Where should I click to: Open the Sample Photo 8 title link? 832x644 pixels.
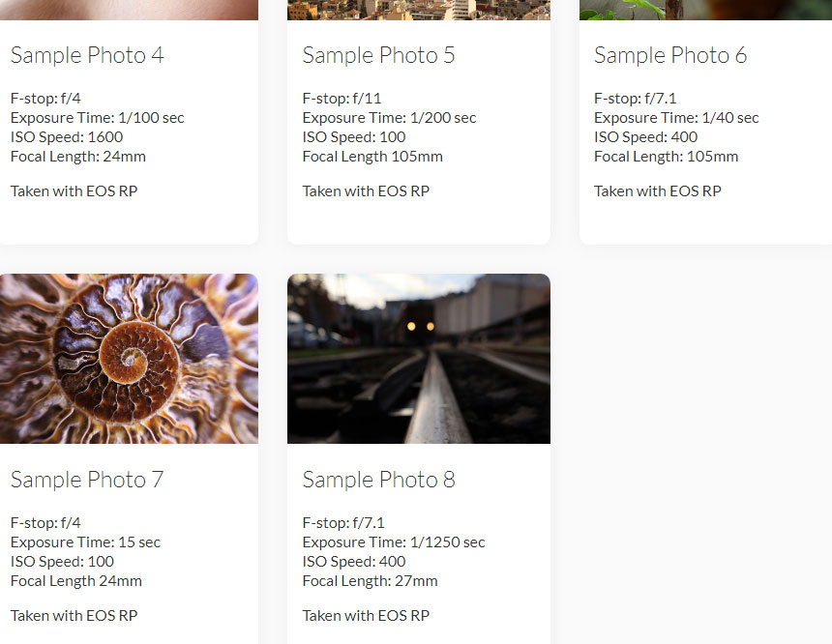[378, 479]
